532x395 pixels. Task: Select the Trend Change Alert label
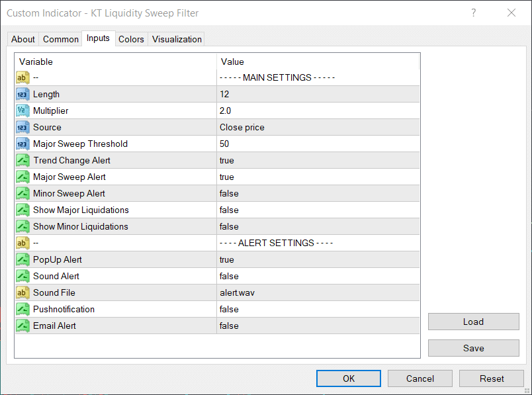pos(71,161)
